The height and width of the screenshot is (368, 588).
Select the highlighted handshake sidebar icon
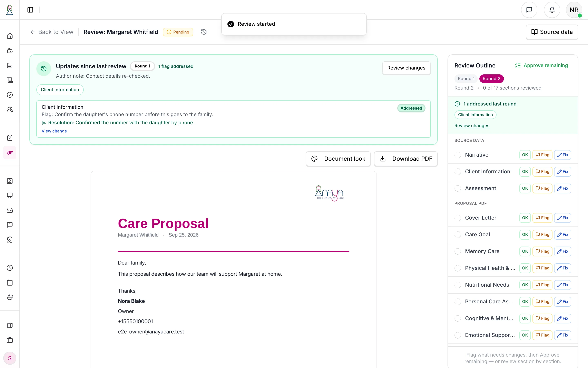pyautogui.click(x=10, y=153)
